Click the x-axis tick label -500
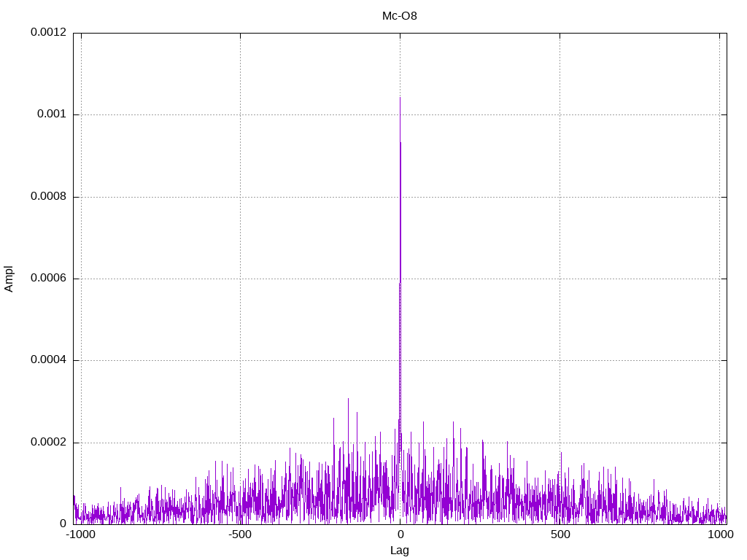This screenshot has width=747, height=560. [239, 534]
